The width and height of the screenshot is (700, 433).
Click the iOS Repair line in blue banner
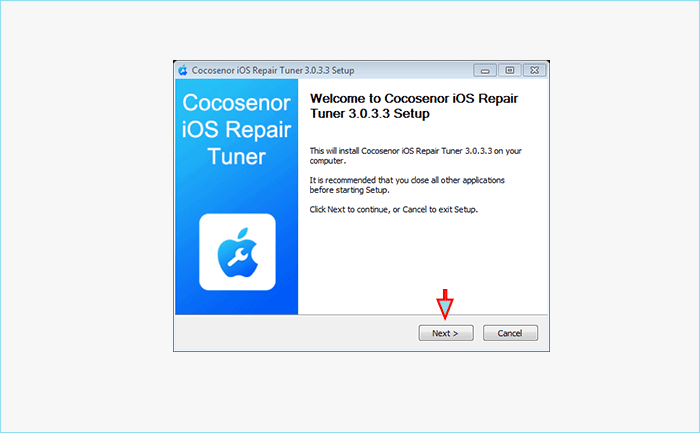point(237,130)
